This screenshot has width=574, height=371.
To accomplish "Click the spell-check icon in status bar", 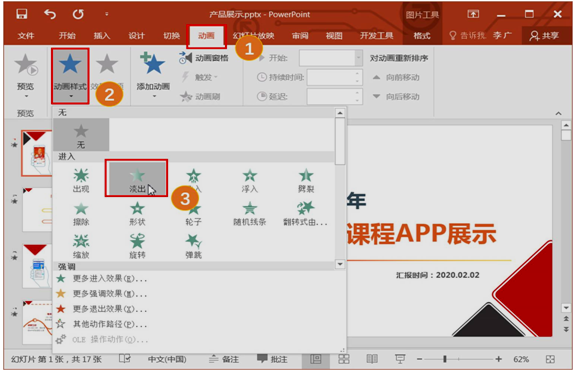I will tap(124, 359).
